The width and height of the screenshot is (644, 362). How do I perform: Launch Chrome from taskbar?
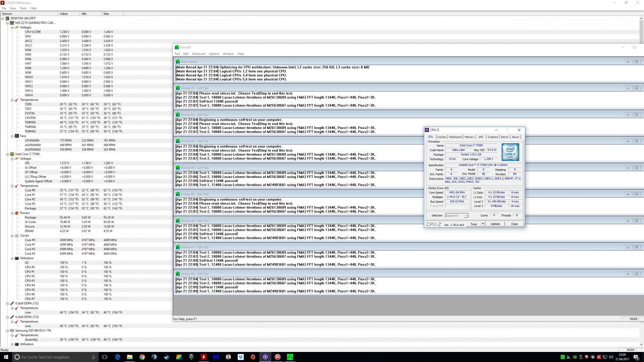pyautogui.click(x=142, y=357)
